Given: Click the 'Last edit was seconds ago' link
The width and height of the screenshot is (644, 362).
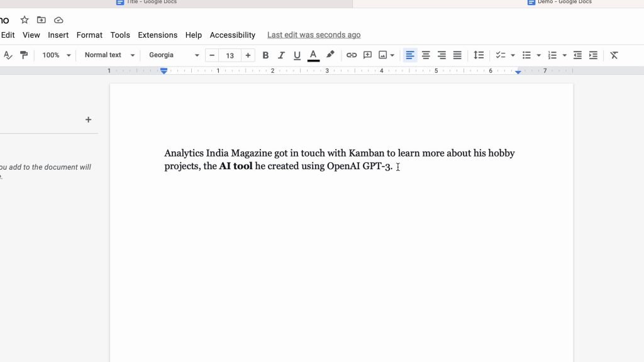Looking at the screenshot, I should pyautogui.click(x=314, y=35).
